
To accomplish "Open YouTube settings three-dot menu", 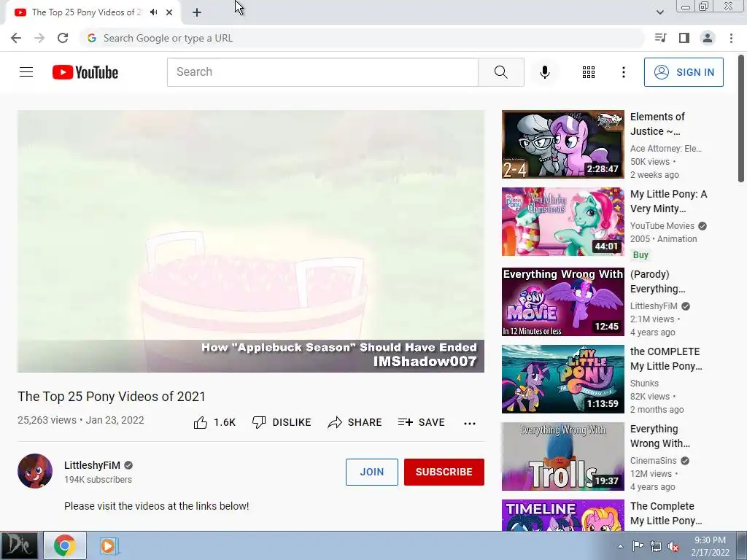I will [623, 72].
